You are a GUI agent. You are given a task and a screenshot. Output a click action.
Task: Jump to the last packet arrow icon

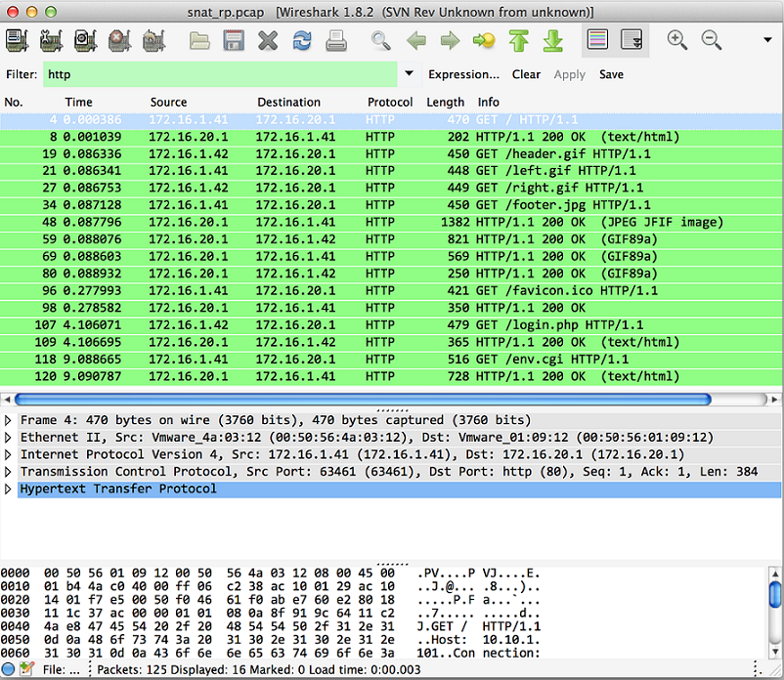pos(553,41)
